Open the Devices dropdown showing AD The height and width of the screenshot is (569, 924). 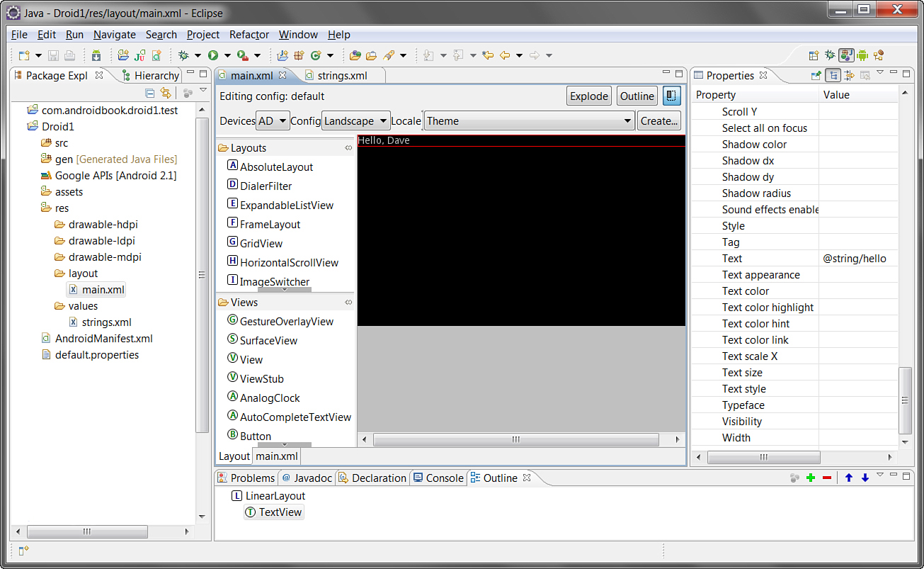(273, 121)
